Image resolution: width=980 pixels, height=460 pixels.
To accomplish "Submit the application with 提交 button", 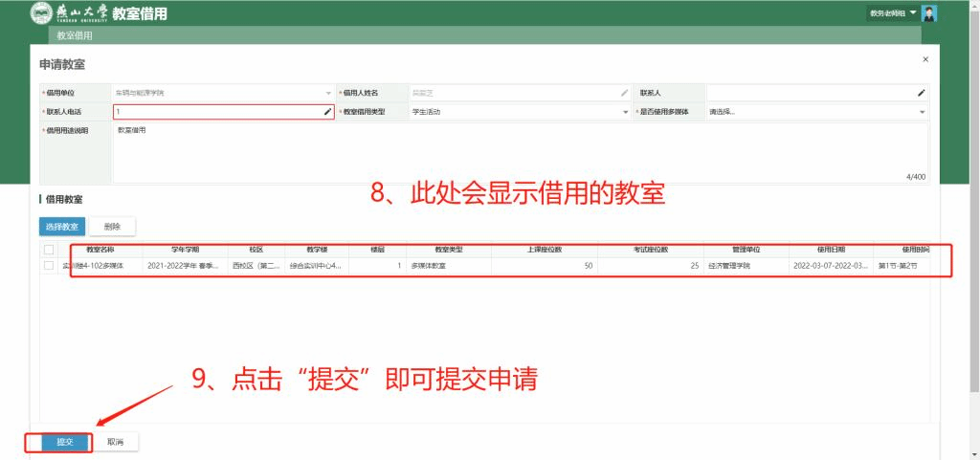I will pos(65,442).
